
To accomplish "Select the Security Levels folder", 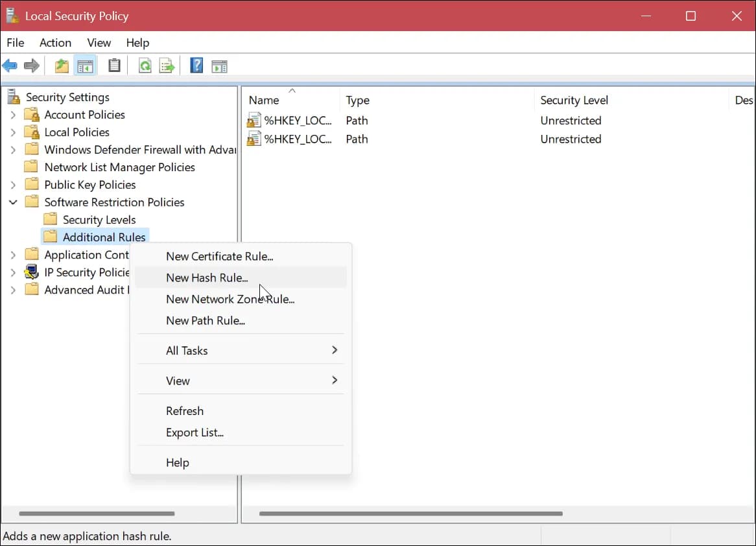I will pos(99,220).
